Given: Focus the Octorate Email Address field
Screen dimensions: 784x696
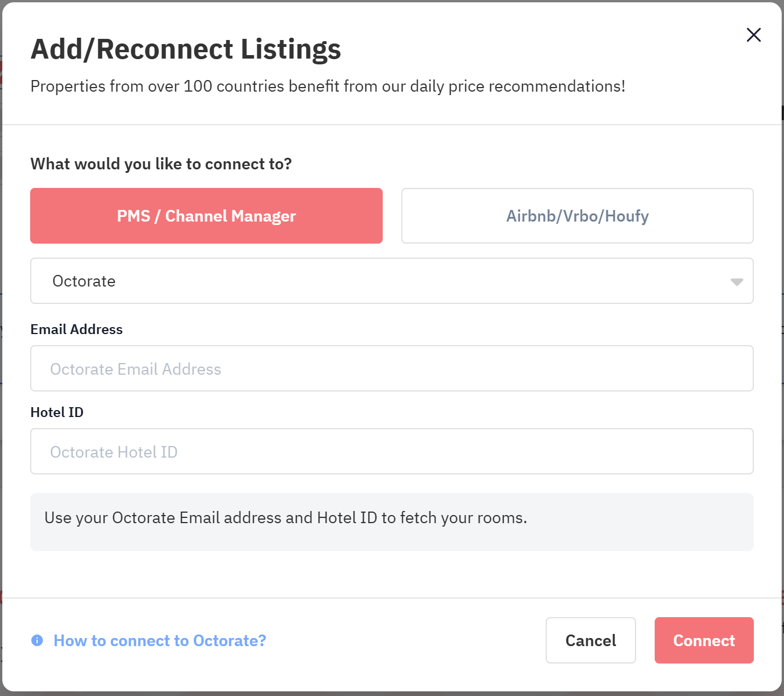Looking at the screenshot, I should (392, 368).
